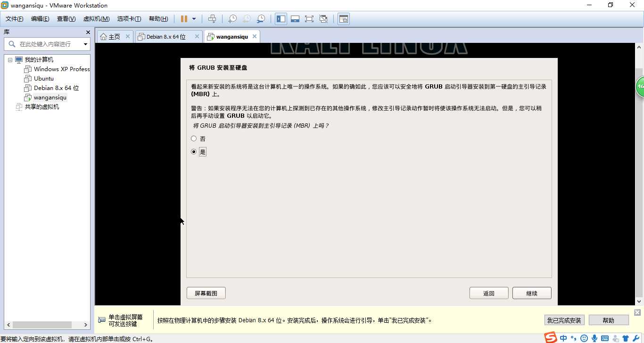Open the 文件(F) menu
The image size is (644, 343).
point(14,19)
